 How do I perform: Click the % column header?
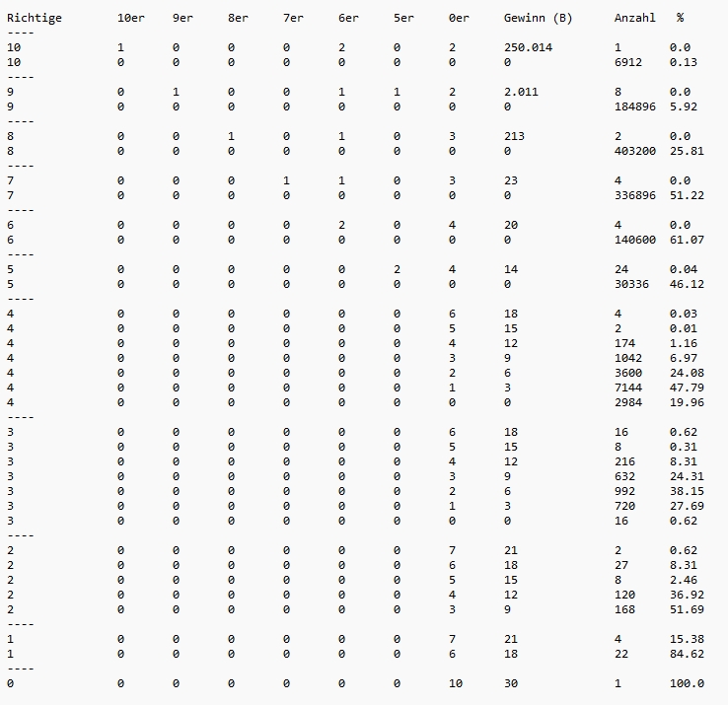coord(681,18)
